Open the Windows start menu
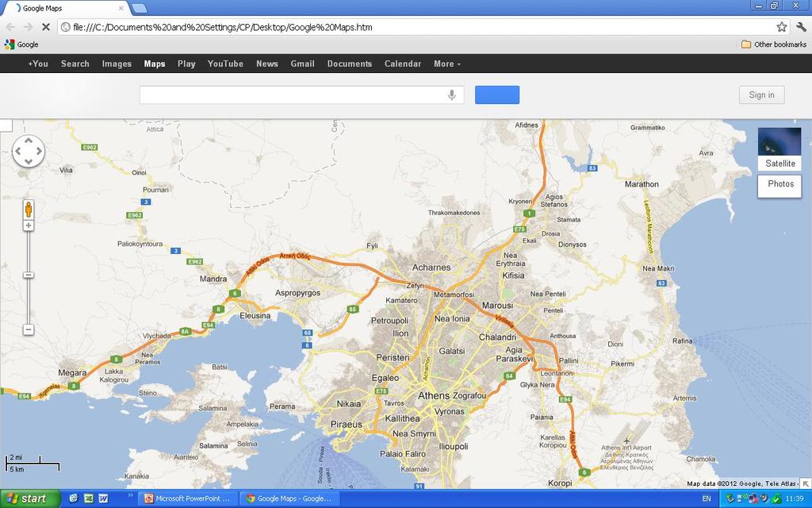 point(29,498)
